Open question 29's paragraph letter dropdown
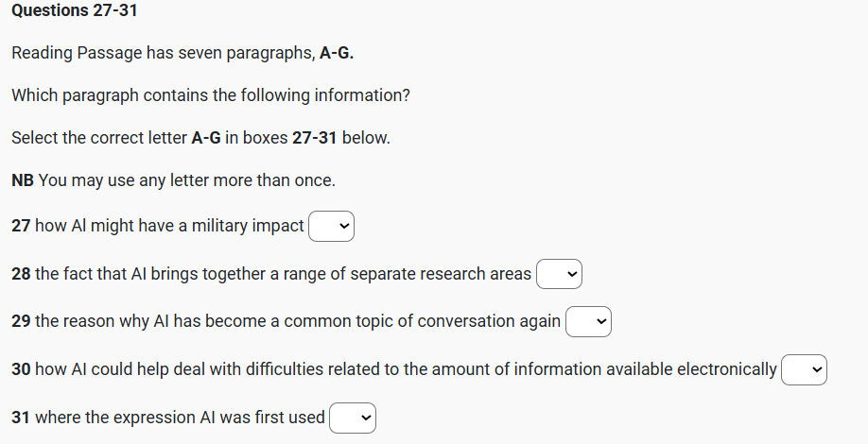The image size is (868, 444). point(588,321)
